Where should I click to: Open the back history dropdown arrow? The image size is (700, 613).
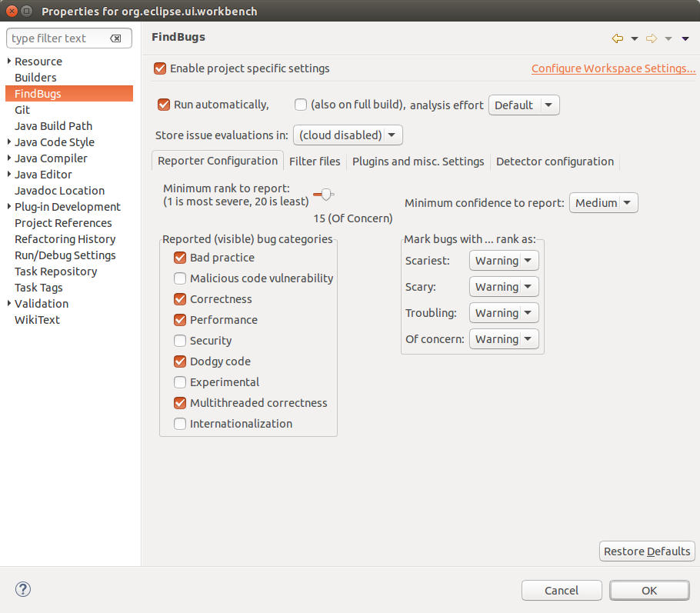pos(635,39)
